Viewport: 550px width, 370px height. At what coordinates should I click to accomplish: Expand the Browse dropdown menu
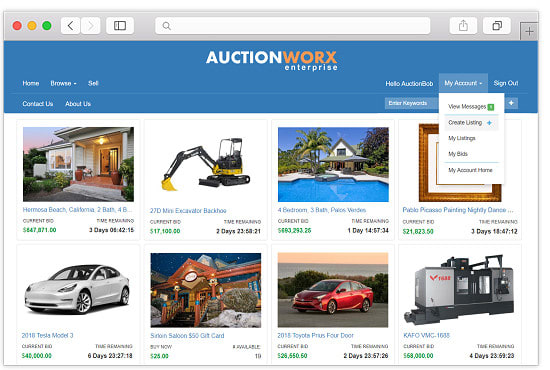tap(63, 83)
